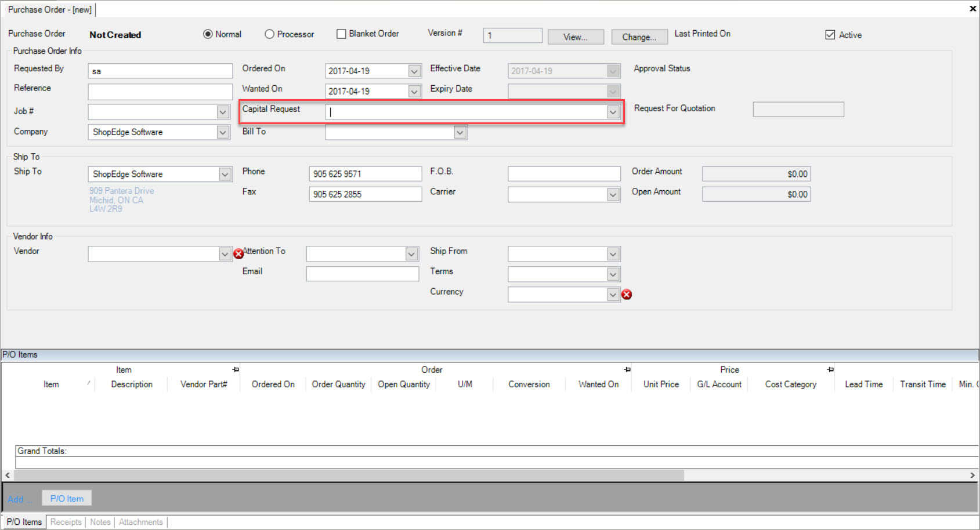Click the 909 Pantera Drive address text
The width and height of the screenshot is (980, 530).
click(121, 191)
